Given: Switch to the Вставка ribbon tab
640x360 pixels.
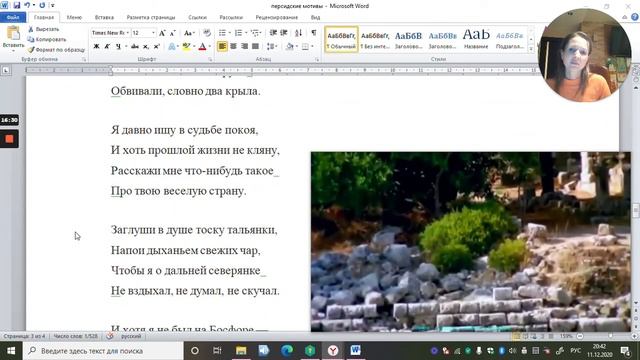Looking at the screenshot, I should point(104,18).
